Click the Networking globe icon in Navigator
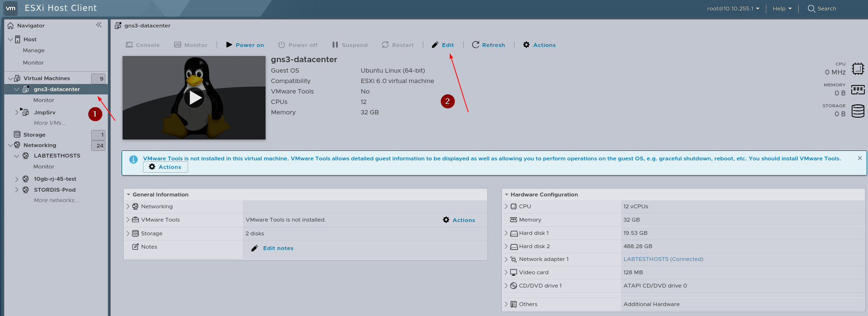 click(17, 145)
